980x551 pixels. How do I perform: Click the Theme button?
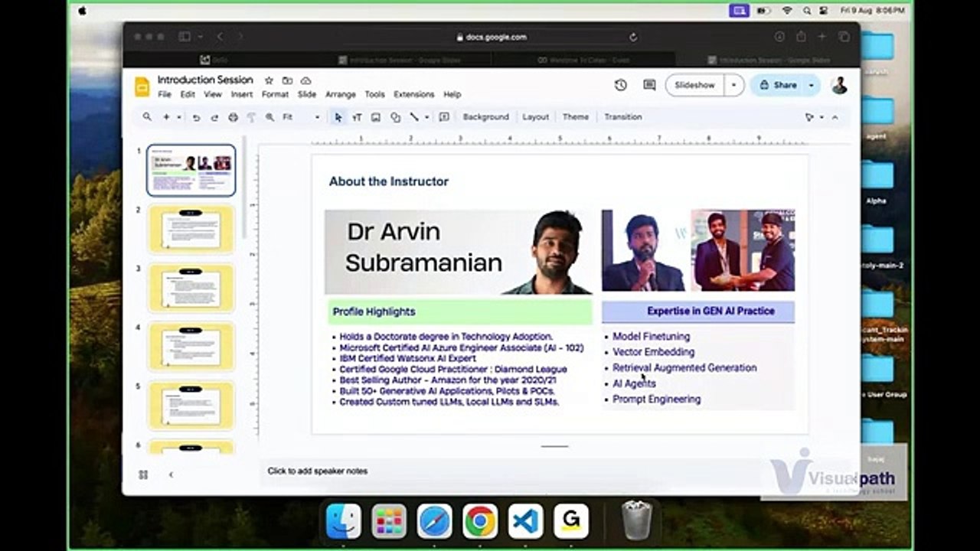[x=576, y=117]
